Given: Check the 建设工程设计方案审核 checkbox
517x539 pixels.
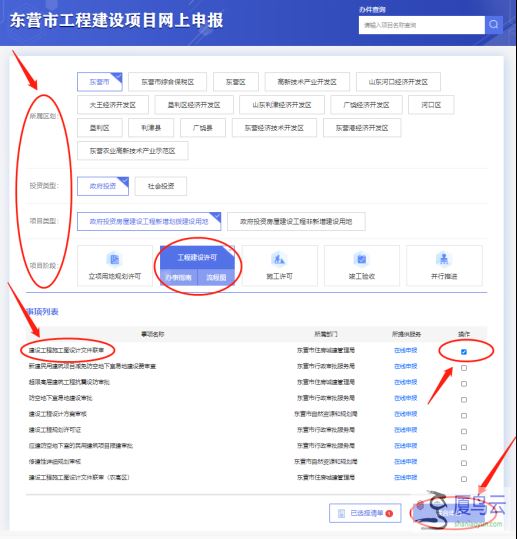Looking at the screenshot, I should (x=464, y=416).
